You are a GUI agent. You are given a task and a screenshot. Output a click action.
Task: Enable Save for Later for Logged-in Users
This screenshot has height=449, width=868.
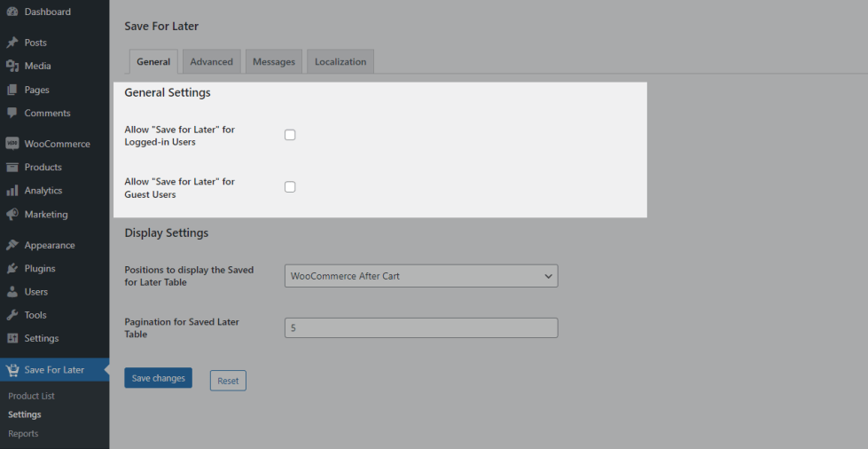point(290,135)
